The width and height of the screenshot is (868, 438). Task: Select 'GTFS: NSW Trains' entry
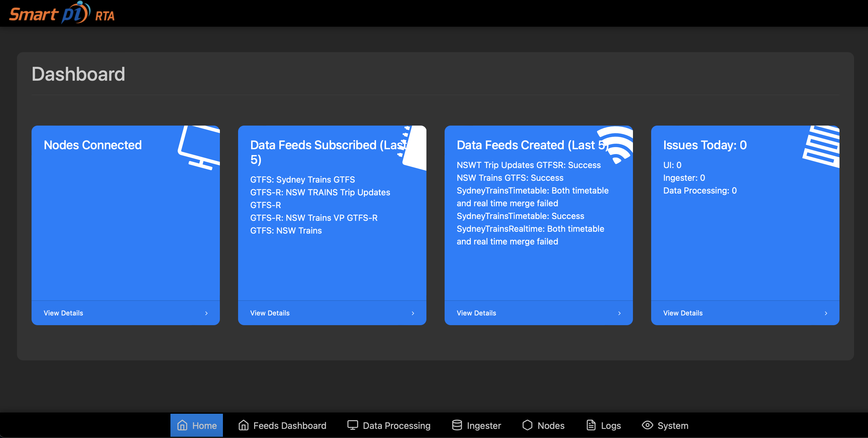tap(286, 231)
